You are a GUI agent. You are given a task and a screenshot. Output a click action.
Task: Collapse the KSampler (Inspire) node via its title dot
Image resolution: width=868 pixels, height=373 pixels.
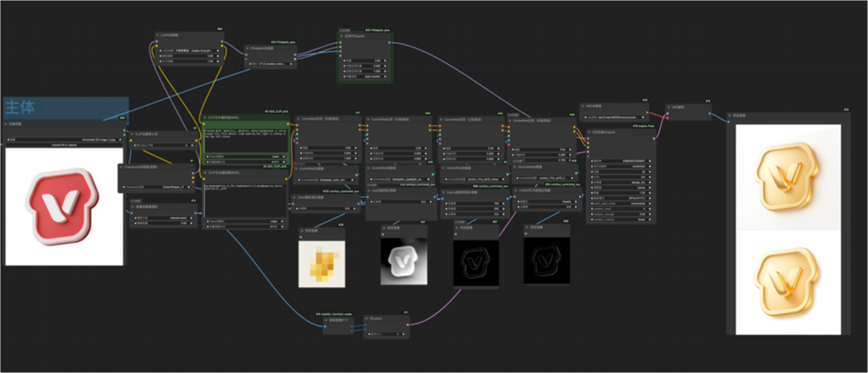(x=589, y=132)
